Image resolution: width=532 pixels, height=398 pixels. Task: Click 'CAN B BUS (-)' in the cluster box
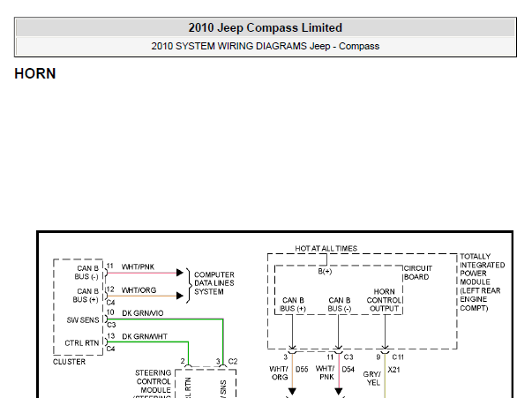pyautogui.click(x=86, y=273)
